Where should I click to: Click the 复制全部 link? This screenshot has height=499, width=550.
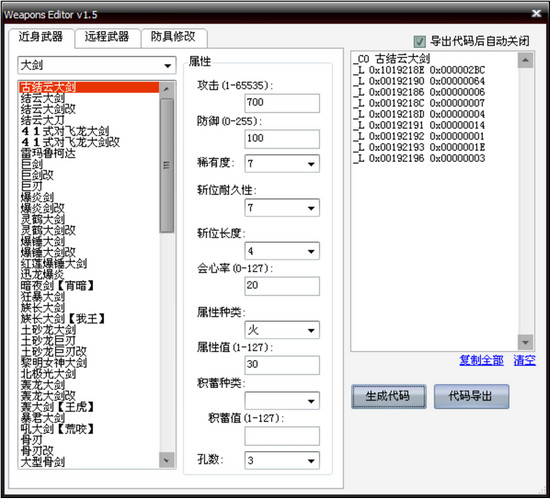coord(481,360)
